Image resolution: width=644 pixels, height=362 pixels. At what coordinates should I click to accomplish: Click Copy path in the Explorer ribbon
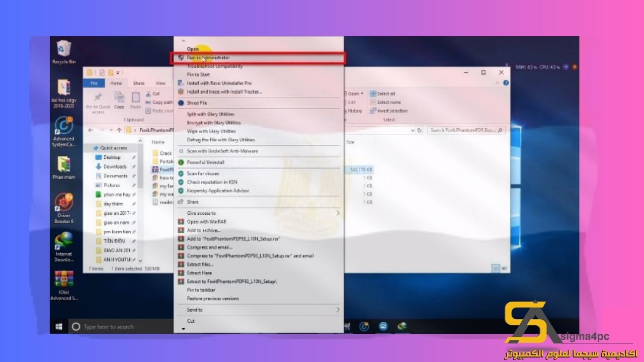(159, 102)
